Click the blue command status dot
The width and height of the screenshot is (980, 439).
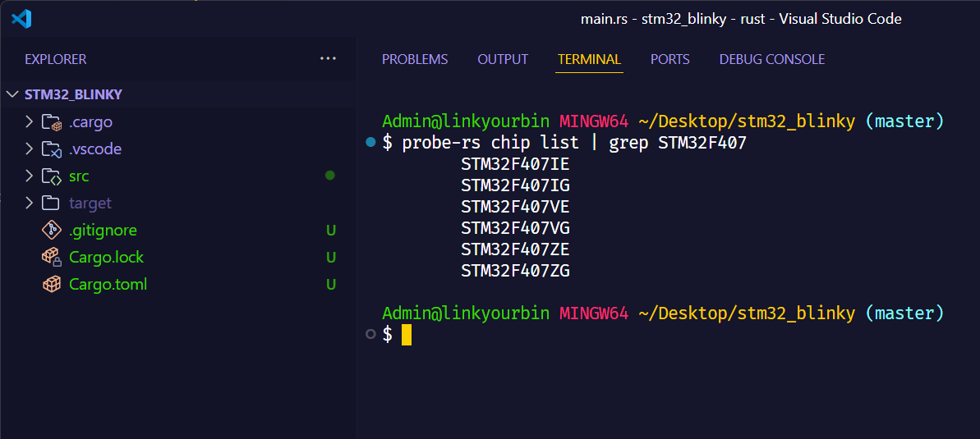(x=370, y=143)
